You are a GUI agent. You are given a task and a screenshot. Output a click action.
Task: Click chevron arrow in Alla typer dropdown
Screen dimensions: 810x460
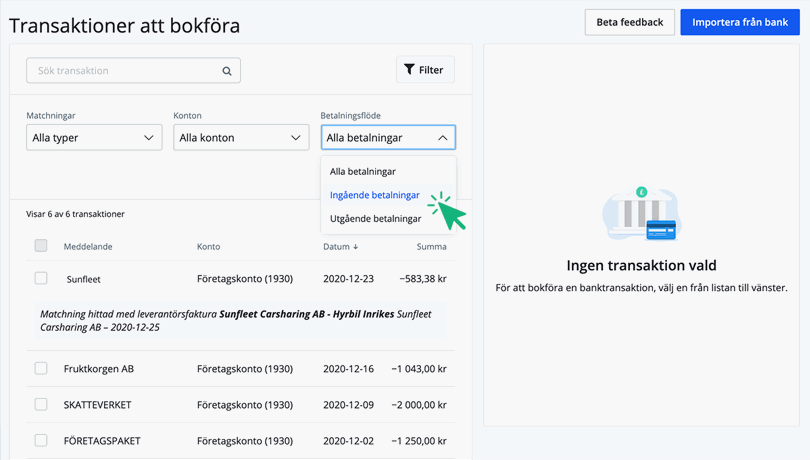(x=149, y=137)
